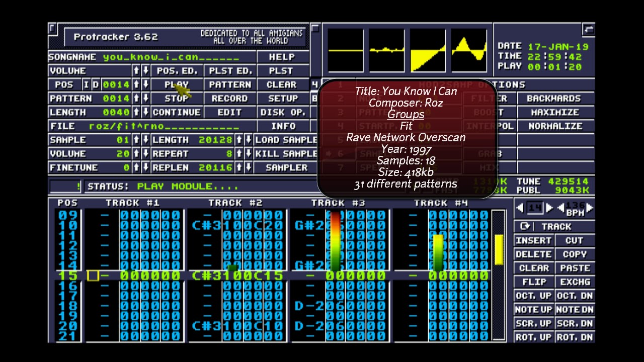Click main CLEAR button below PLST

pos(282,84)
